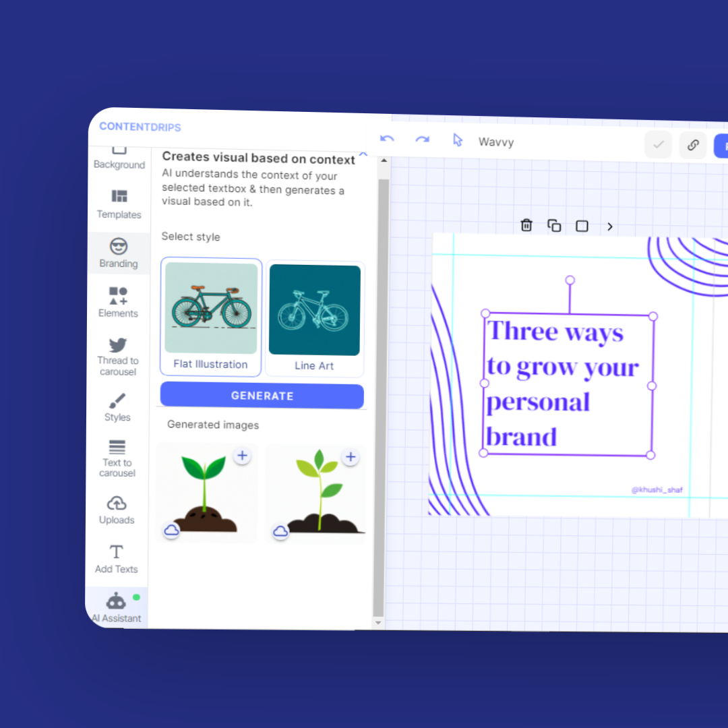728x728 pixels.
Task: Click the link chain icon
Action: (x=692, y=145)
